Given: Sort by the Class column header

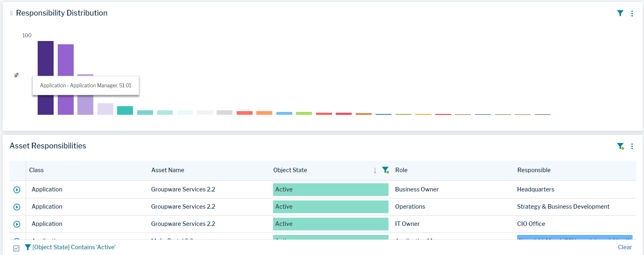Looking at the screenshot, I should click(36, 170).
